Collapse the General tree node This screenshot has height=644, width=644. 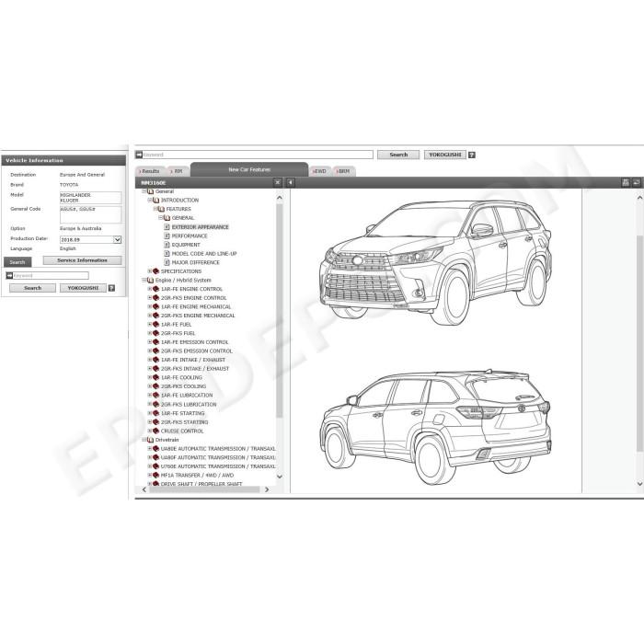144,191
